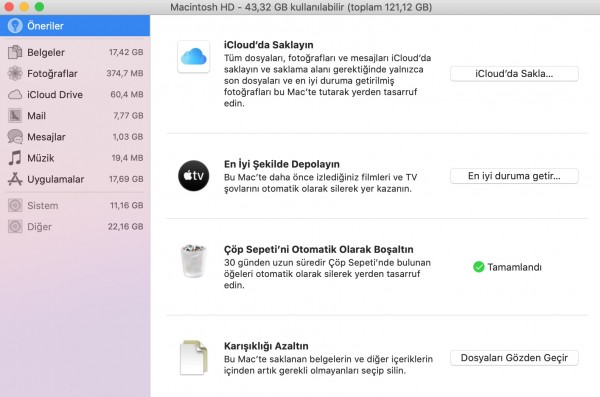The height and width of the screenshot is (397, 600).
Task: Select the iCloud Drive cloud icon
Action: coord(15,95)
